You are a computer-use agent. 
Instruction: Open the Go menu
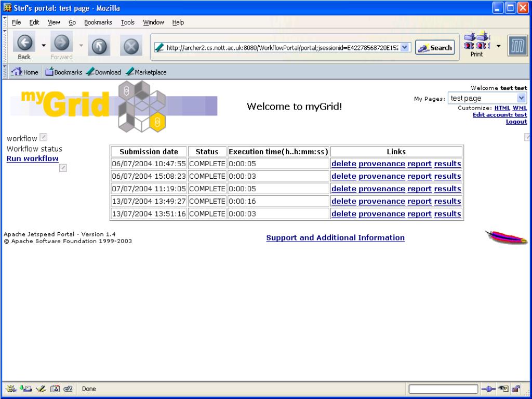[x=72, y=22]
